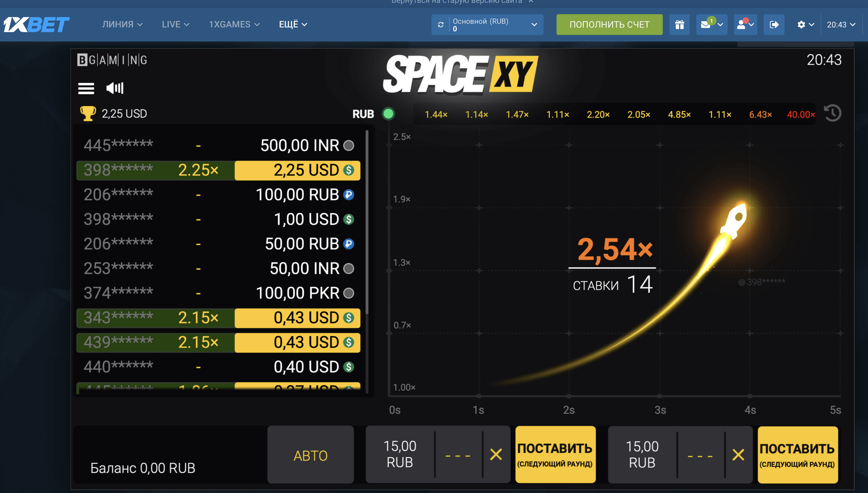Open round history clock icon
The image size is (868, 493).
832,113
